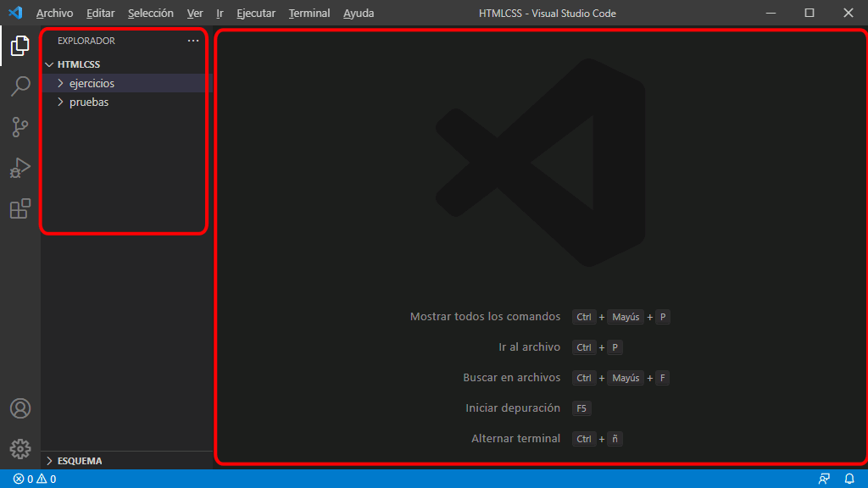The width and height of the screenshot is (868, 488).
Task: Open the Ayuda menu
Action: pyautogui.click(x=359, y=13)
